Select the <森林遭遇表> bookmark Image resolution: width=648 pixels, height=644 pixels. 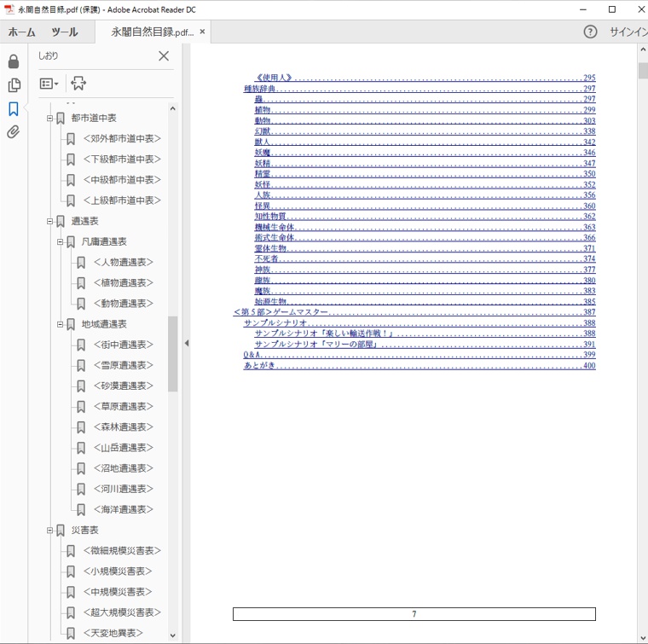pos(123,427)
